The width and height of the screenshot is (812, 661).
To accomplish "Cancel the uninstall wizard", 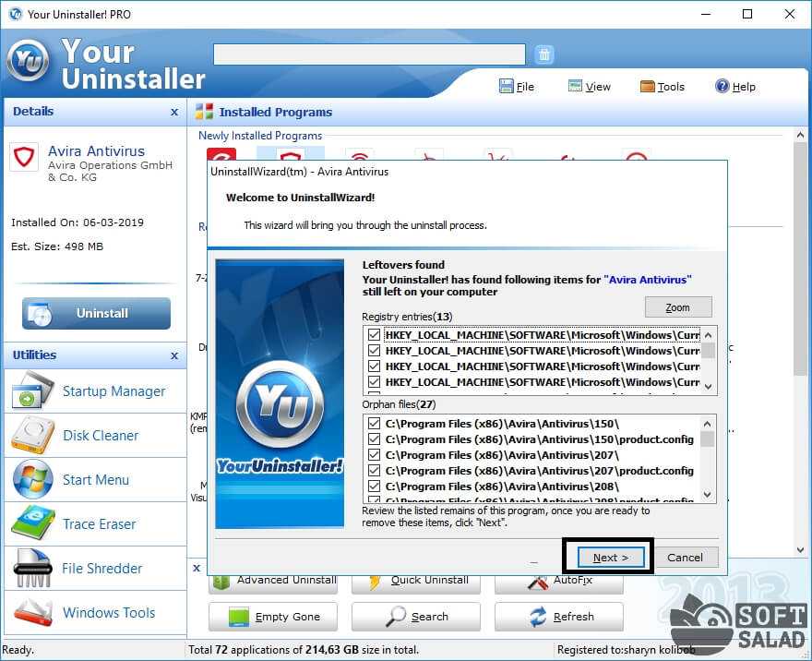I will [x=685, y=558].
